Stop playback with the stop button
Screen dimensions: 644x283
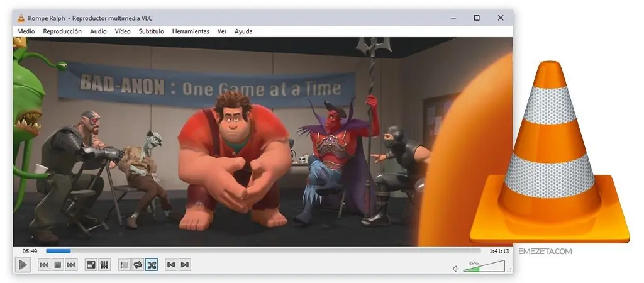(x=57, y=265)
